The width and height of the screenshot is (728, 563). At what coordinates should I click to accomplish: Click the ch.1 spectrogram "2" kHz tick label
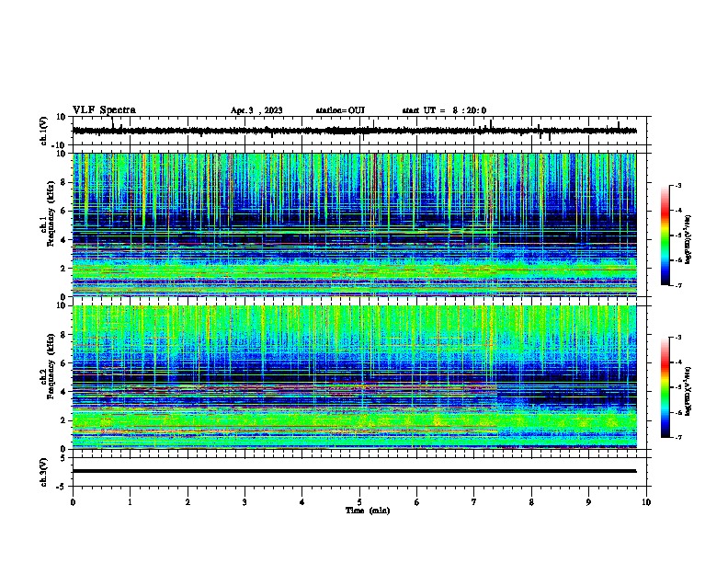[64, 269]
